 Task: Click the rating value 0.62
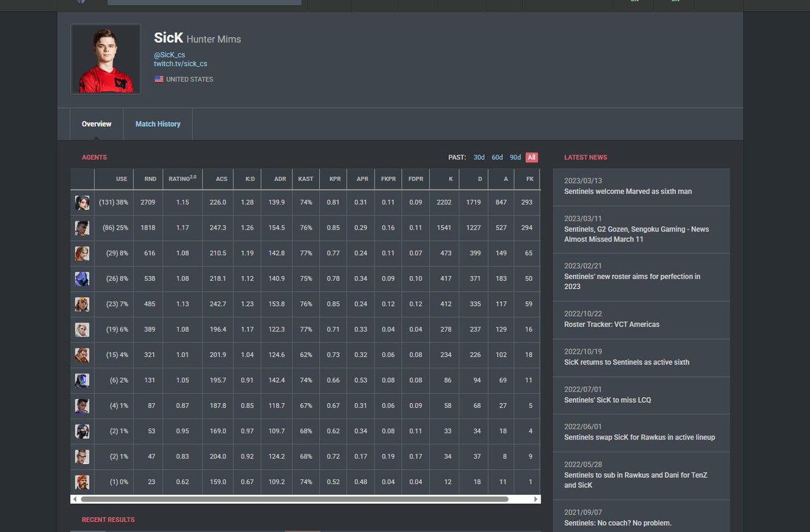click(x=182, y=482)
